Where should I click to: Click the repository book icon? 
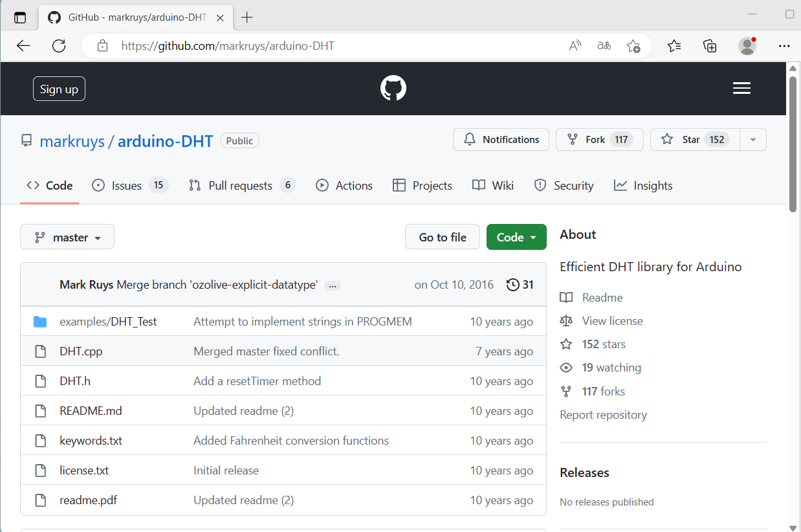[27, 140]
